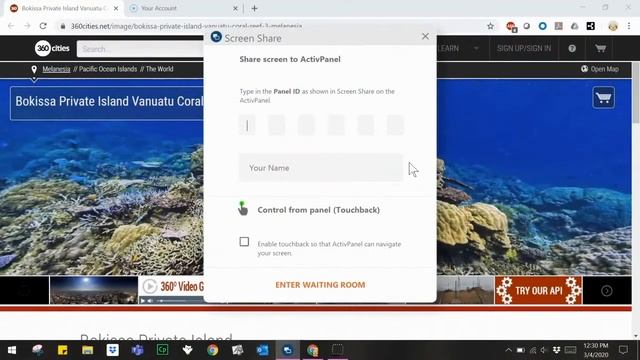Click ENTER WAITING ROOM button
Viewport: 640px width, 360px height.
coord(320,285)
